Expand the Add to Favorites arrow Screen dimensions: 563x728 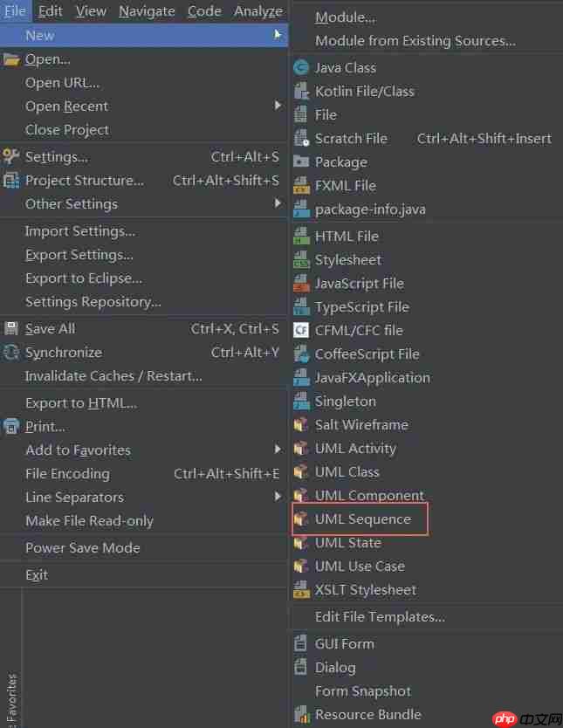278,449
